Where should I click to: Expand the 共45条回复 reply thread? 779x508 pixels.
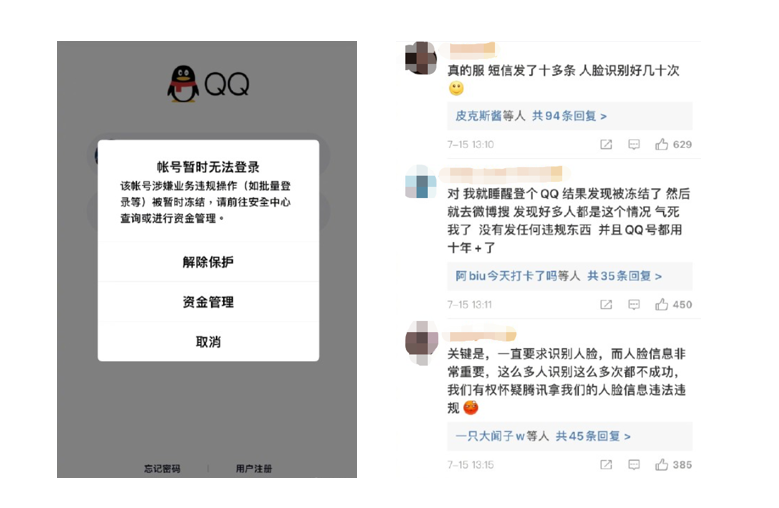point(593,436)
